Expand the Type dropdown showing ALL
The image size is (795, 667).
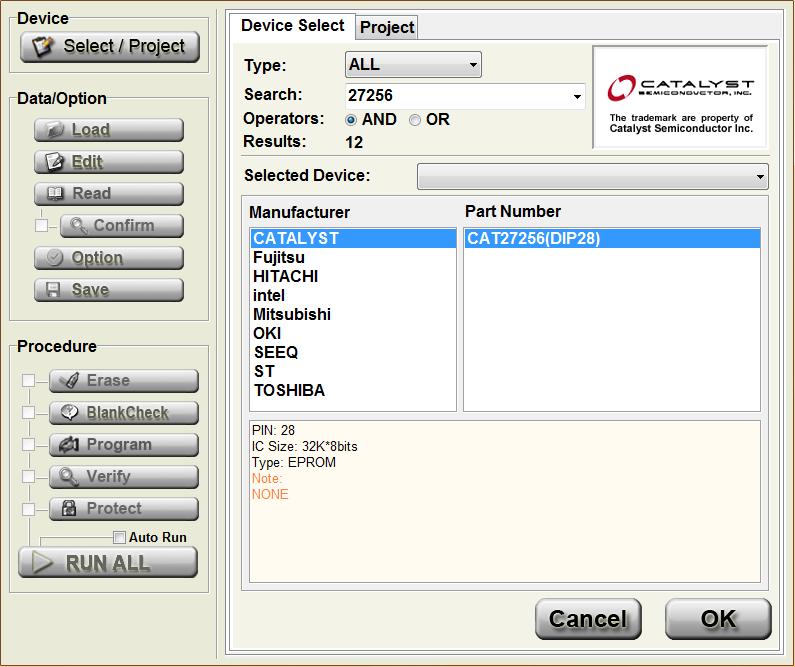coord(413,65)
